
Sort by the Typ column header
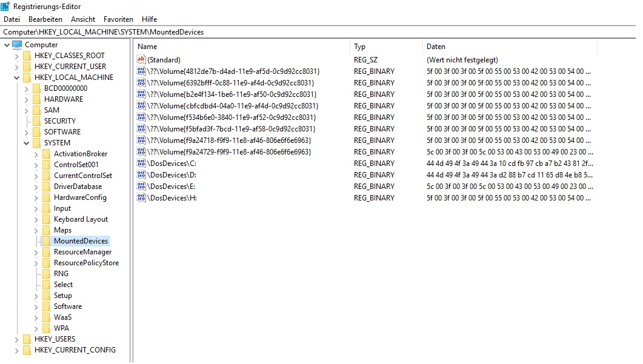pyautogui.click(x=386, y=47)
